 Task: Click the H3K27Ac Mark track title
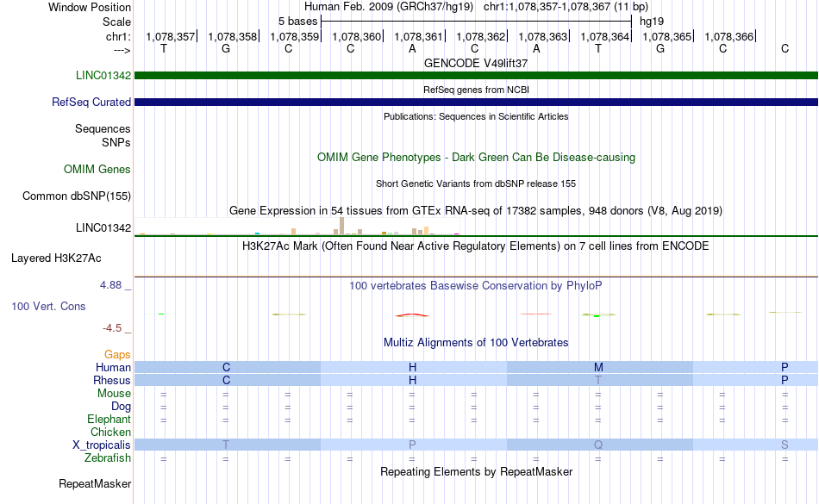(x=476, y=246)
